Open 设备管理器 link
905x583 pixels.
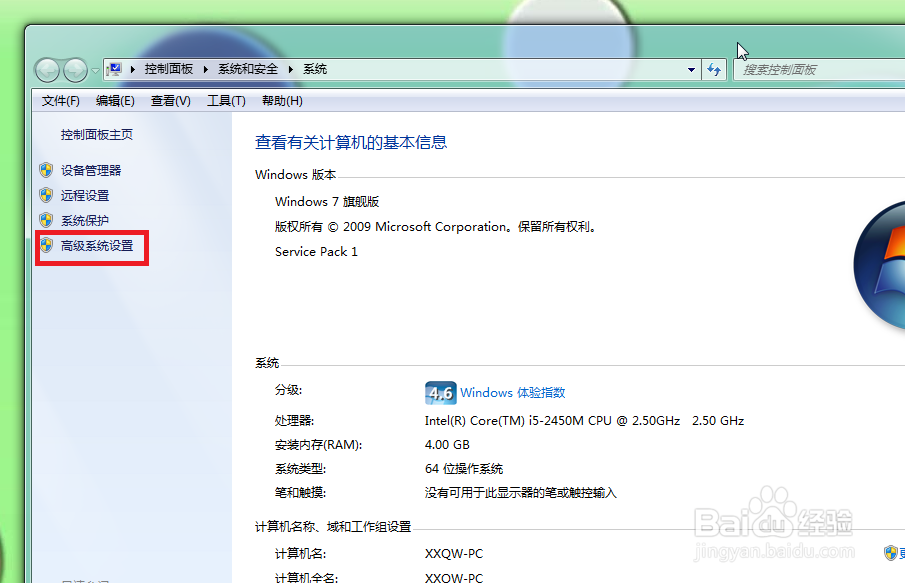pos(91,171)
